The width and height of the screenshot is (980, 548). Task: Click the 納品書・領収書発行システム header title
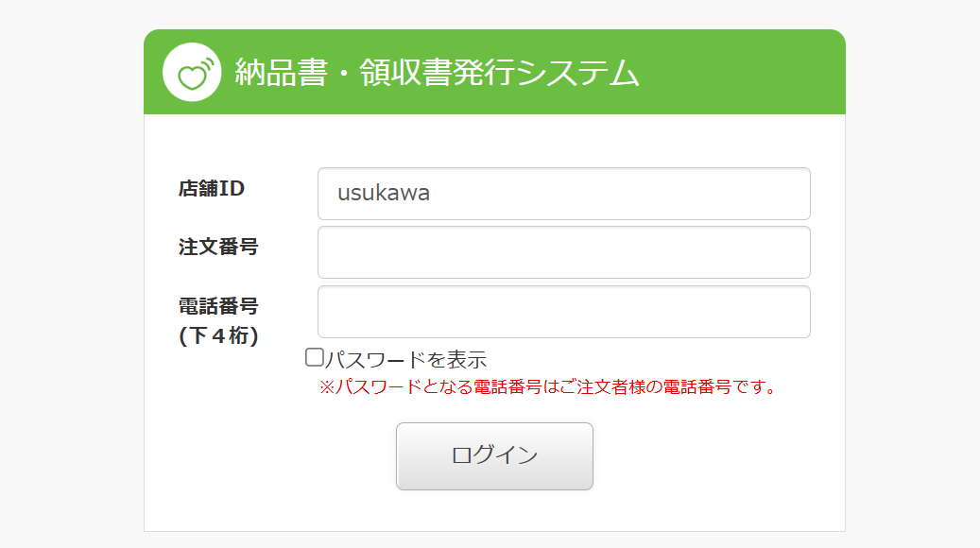coord(437,73)
